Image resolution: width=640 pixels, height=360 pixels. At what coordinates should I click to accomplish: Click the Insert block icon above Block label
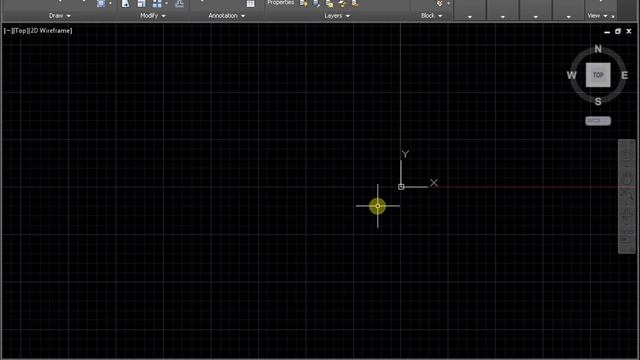click(x=440, y=3)
